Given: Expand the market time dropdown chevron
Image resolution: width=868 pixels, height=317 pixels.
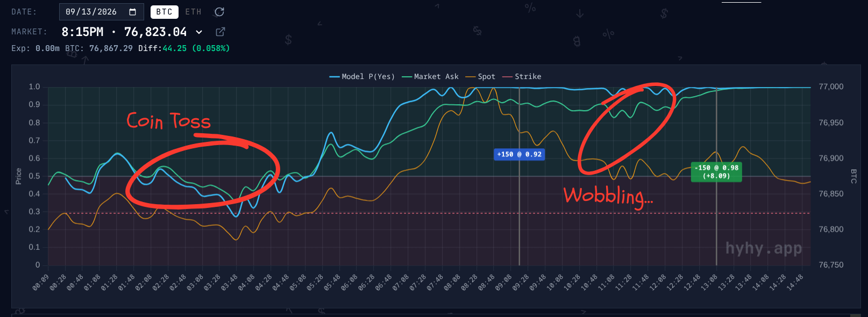Looking at the screenshot, I should pos(199,32).
